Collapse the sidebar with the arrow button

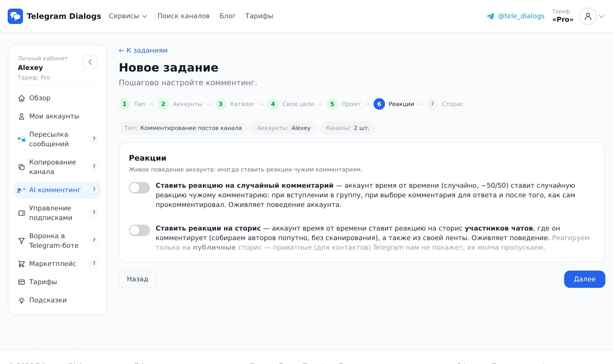pyautogui.click(x=90, y=62)
